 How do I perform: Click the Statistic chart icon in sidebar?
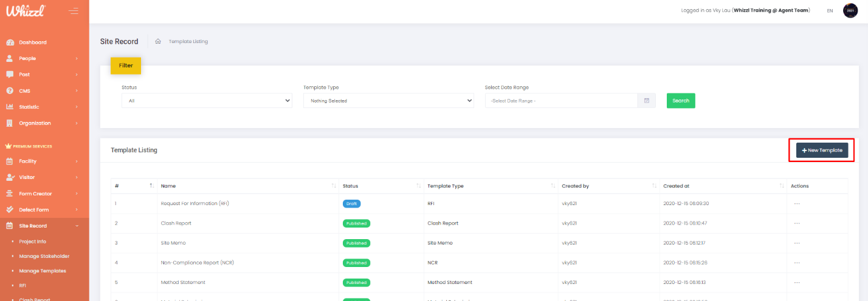coord(10,107)
